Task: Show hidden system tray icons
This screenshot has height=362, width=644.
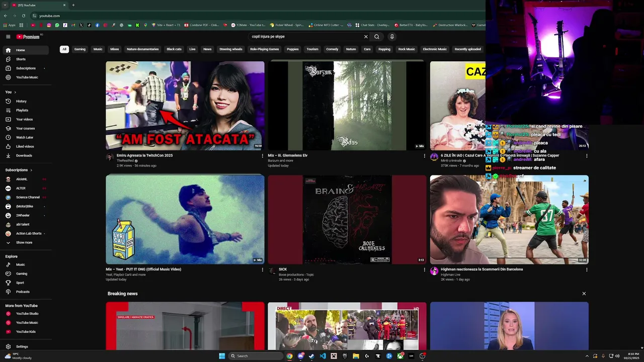Action: 587,356
